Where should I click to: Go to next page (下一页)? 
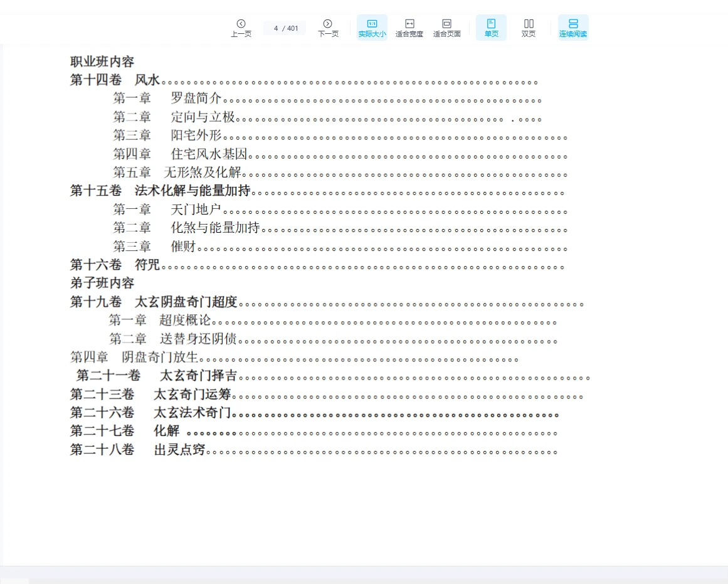[x=328, y=28]
